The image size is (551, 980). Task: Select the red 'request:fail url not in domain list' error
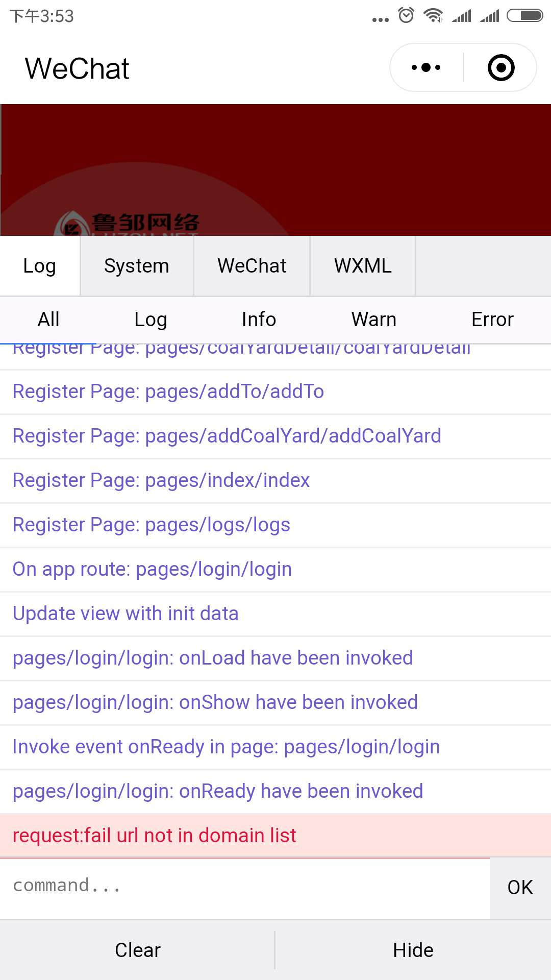tap(275, 836)
